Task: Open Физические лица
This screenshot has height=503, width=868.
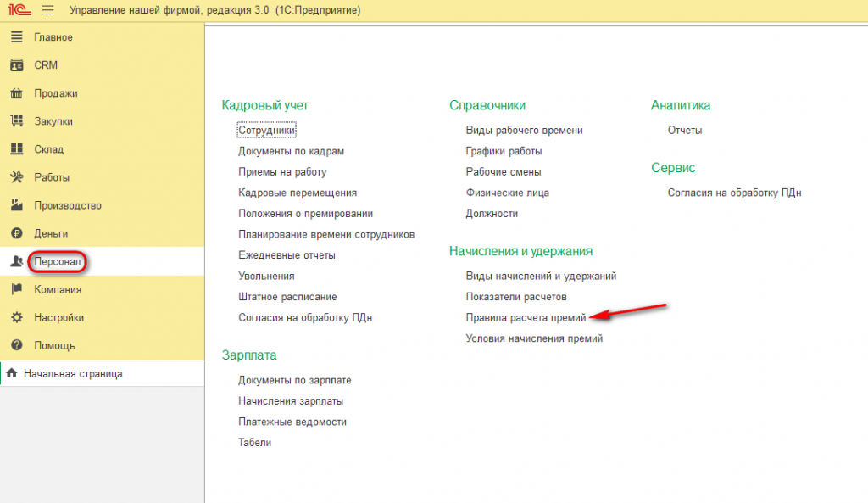Action: [x=507, y=193]
